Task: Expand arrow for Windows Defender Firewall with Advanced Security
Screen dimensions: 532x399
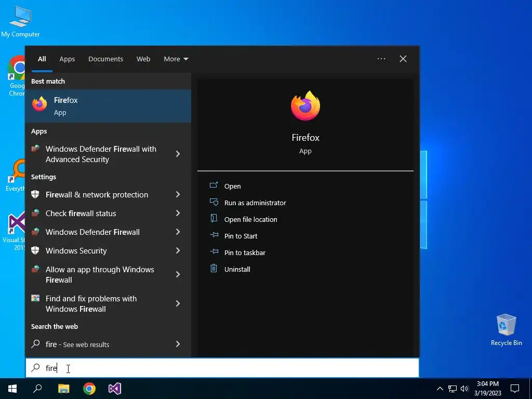Action: pos(178,154)
